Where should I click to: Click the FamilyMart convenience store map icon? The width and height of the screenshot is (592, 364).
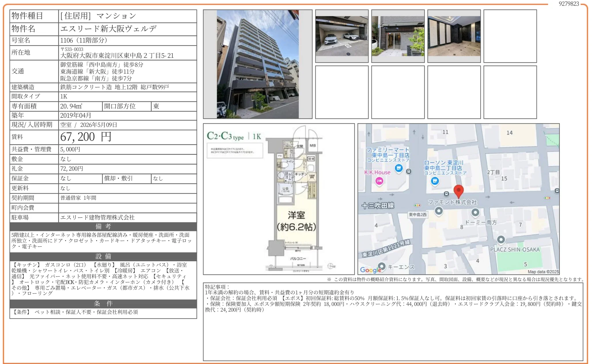click(x=399, y=168)
